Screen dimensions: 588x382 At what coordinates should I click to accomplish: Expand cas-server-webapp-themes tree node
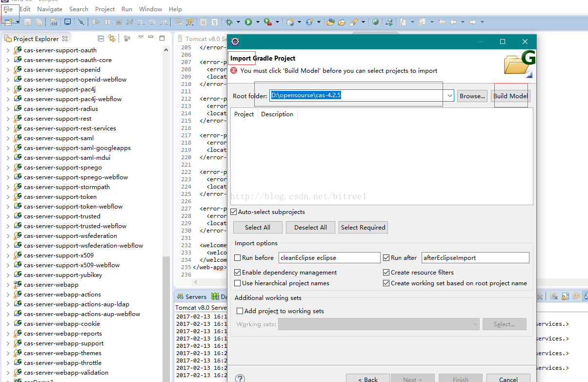point(7,353)
